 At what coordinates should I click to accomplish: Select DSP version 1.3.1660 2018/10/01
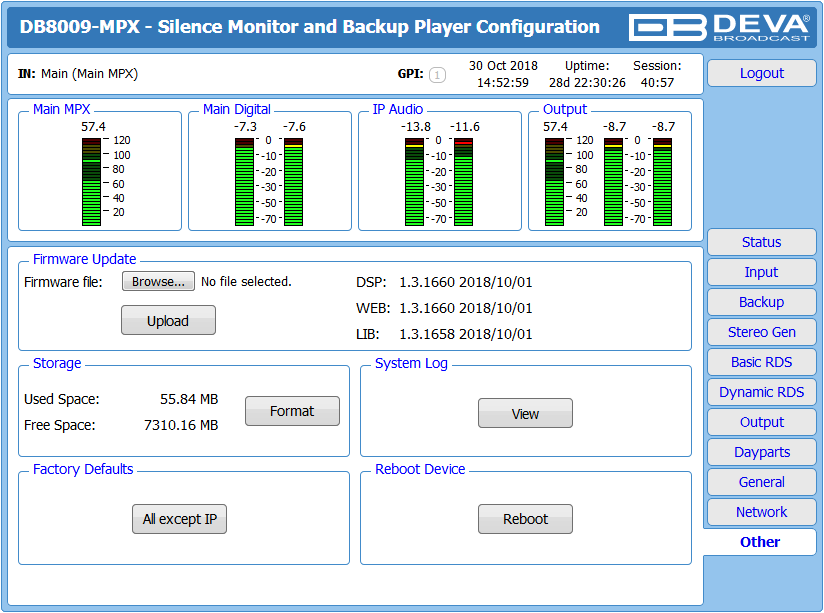point(466,282)
